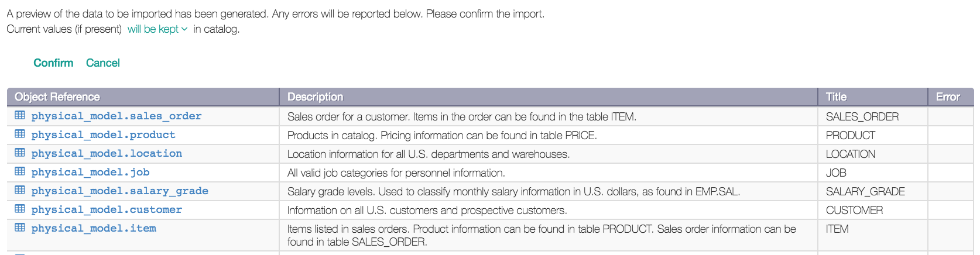Viewport: 980px width, 255px height.
Task: Click table icon beside physical_model.location
Action: tap(20, 153)
